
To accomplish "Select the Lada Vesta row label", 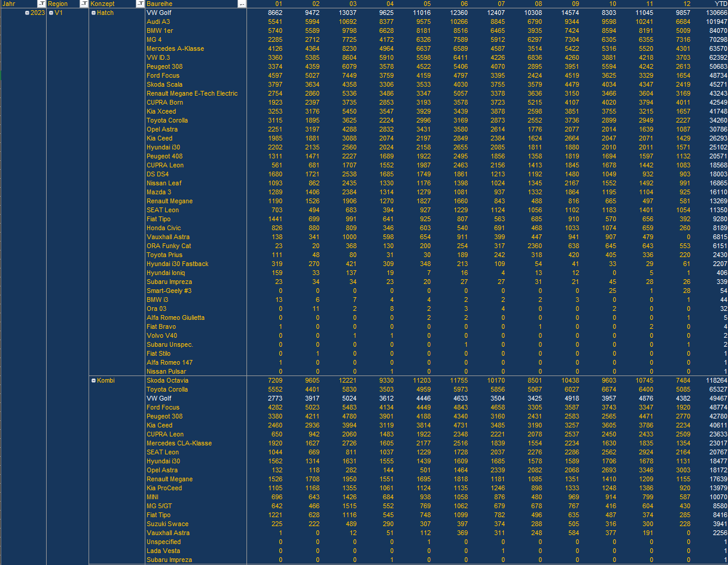I will (163, 551).
